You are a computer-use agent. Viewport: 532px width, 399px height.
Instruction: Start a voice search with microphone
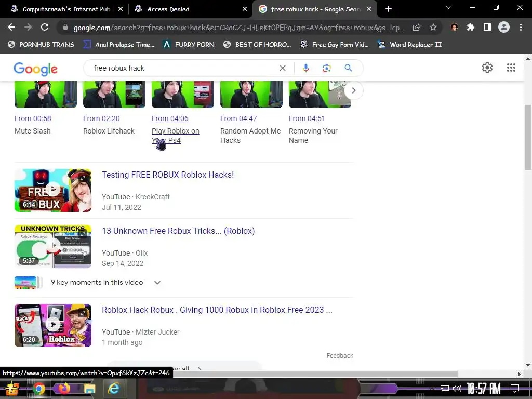[x=305, y=68]
